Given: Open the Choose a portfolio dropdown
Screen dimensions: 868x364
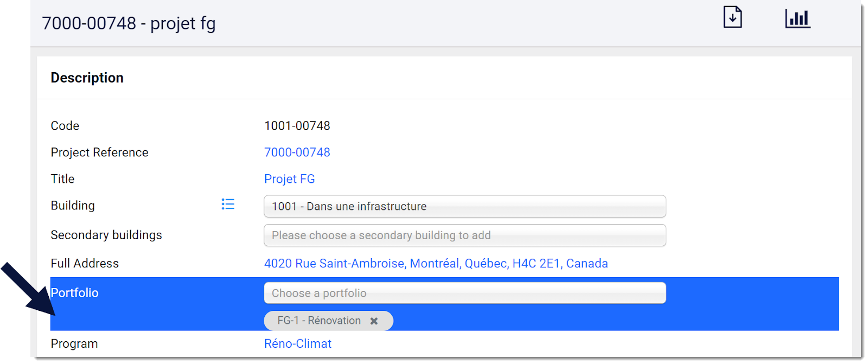Looking at the screenshot, I should pyautogui.click(x=465, y=293).
